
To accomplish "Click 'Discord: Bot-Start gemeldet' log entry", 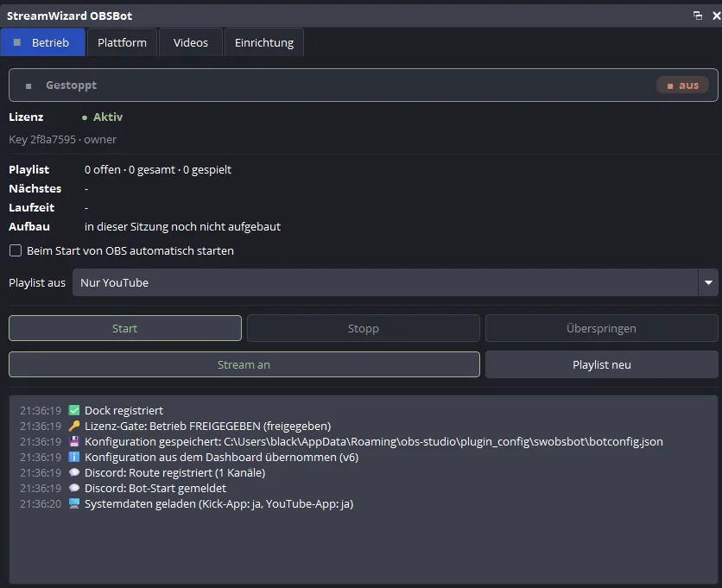I will click(155, 488).
